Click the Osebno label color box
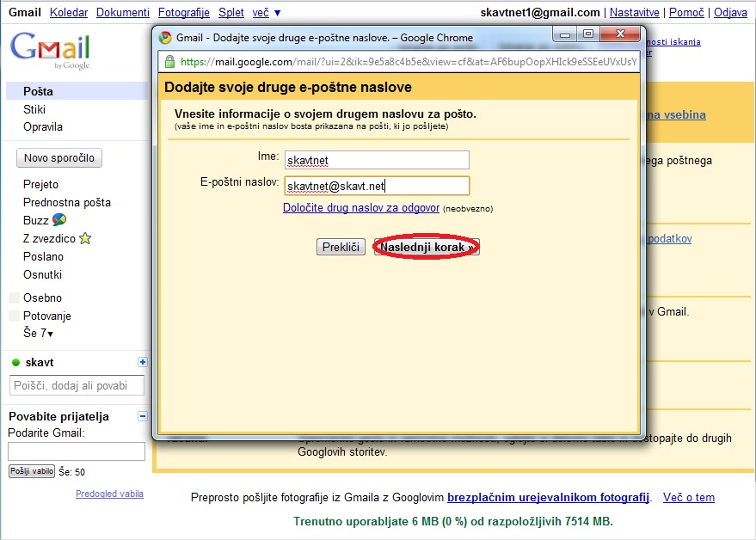The image size is (756, 540). pyautogui.click(x=14, y=298)
